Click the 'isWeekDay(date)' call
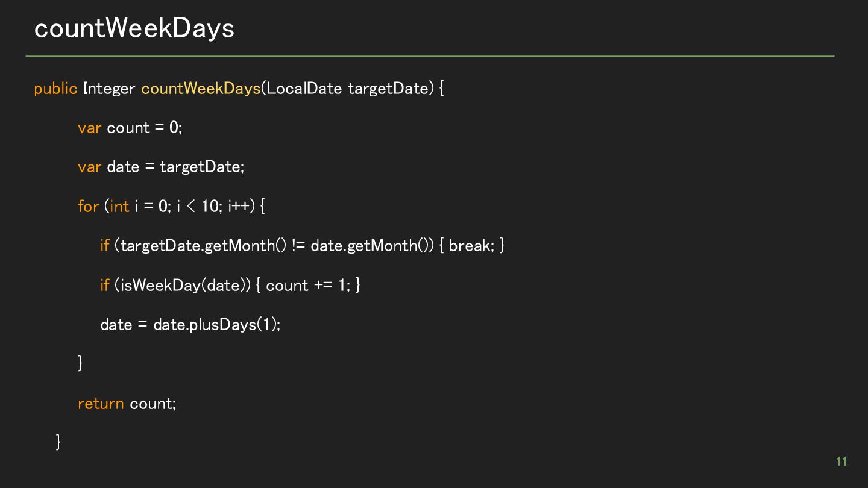 (x=183, y=285)
